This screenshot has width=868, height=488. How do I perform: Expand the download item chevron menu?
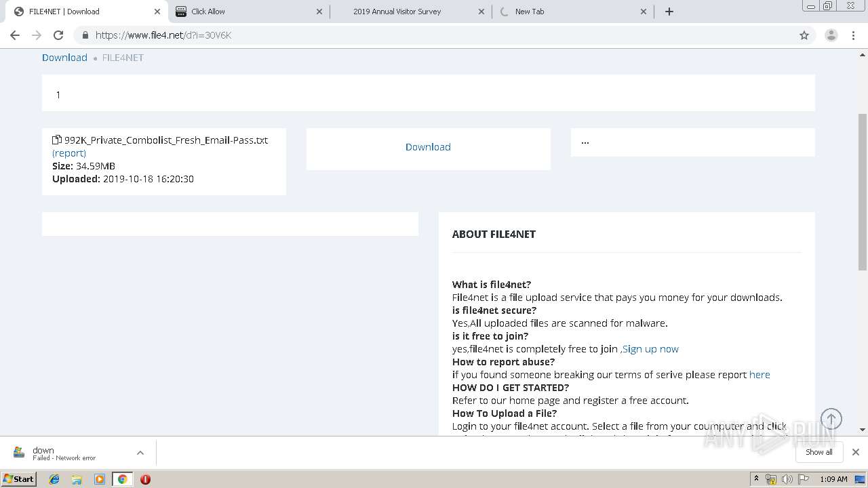(140, 453)
